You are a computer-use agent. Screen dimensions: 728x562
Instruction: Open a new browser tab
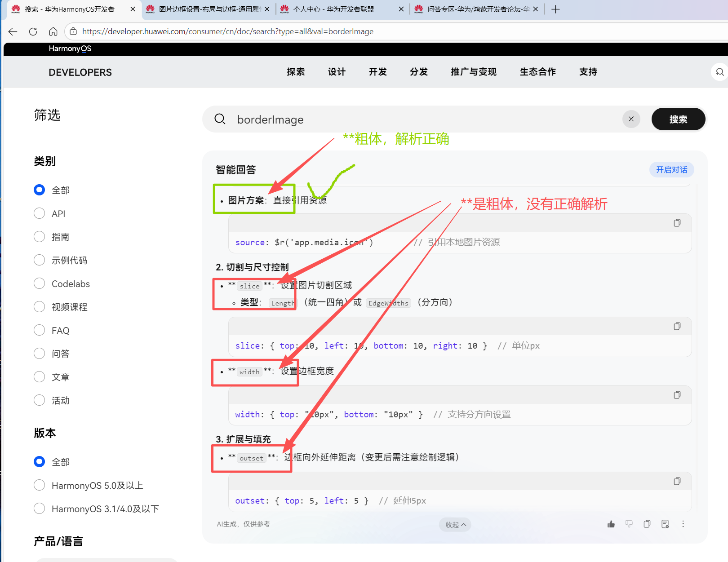555,9
